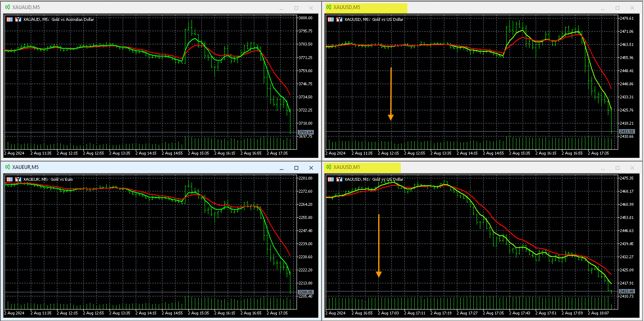Click the 'Gold vs Euro' chart label
Screen dimensions: 644x321
62,179
